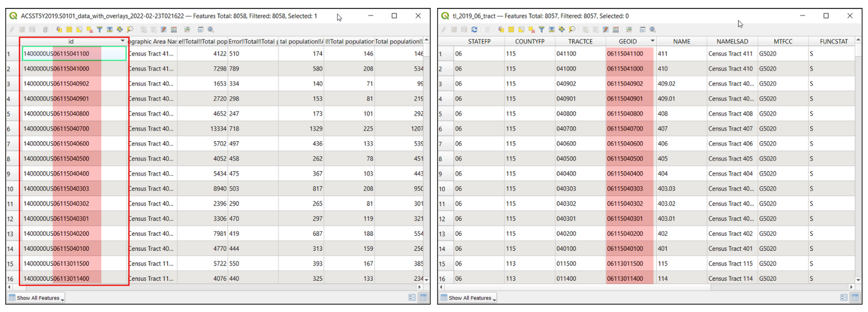Click the TRACTCE column header
Viewport: 868px width, 312px height.
click(x=580, y=41)
